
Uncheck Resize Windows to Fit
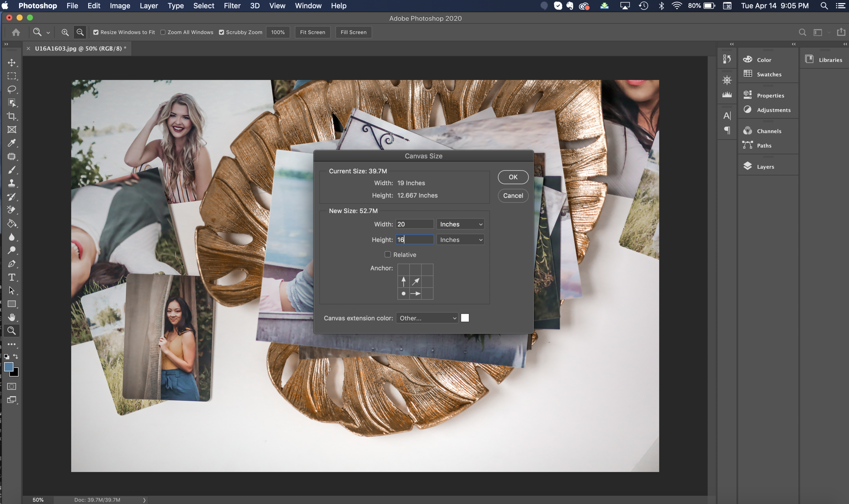[x=96, y=32]
